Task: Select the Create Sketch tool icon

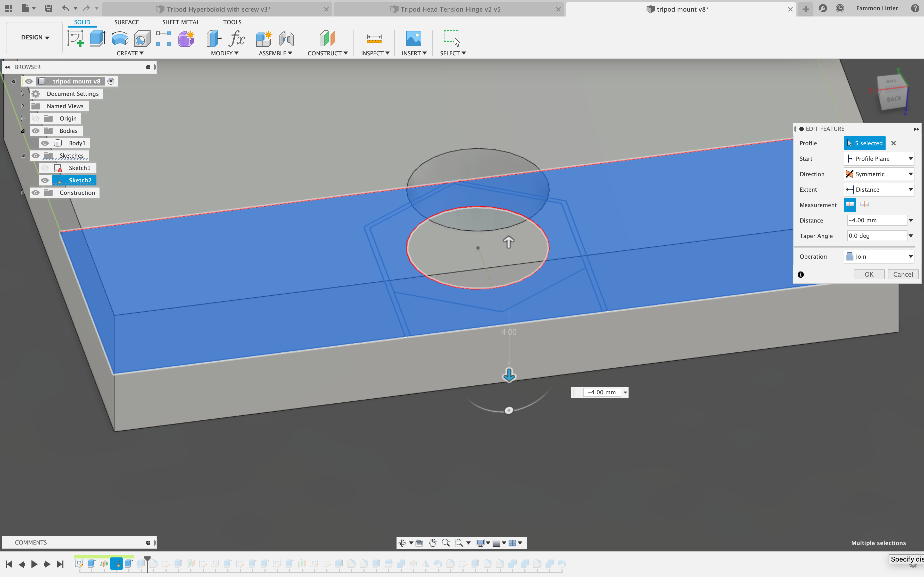Action: [75, 39]
